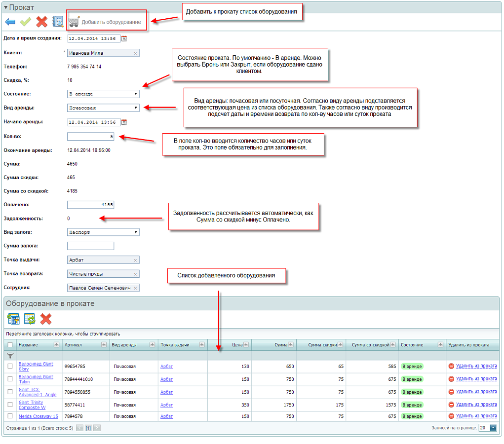Click the red X delete icon in equipment toolbar
The height and width of the screenshot is (444, 504).
pos(46,319)
